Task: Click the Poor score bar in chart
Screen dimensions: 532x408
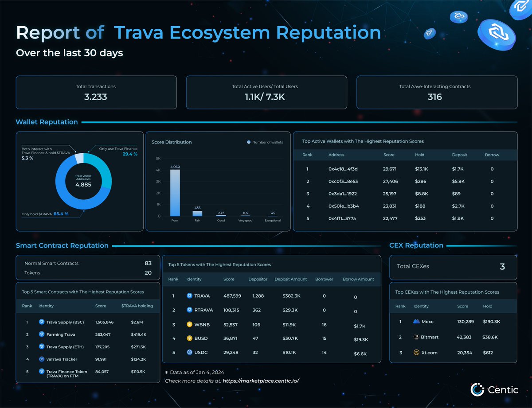Action: pyautogui.click(x=175, y=193)
